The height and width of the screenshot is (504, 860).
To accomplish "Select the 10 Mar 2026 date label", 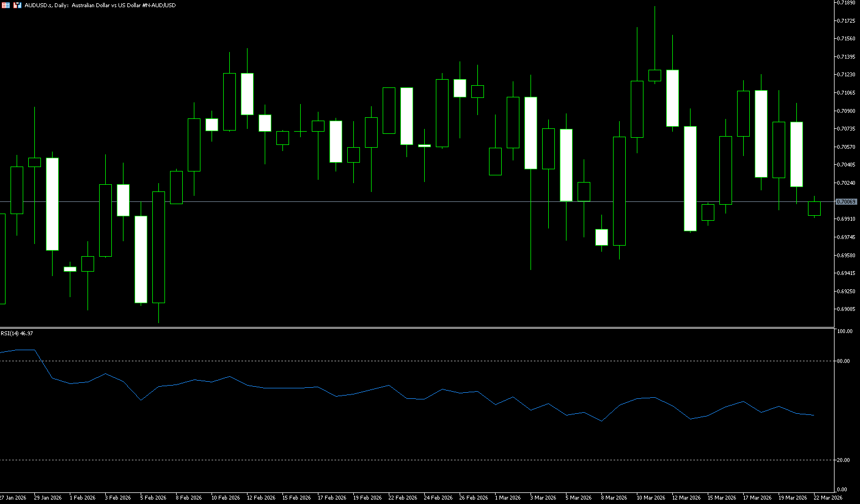I will [651, 498].
